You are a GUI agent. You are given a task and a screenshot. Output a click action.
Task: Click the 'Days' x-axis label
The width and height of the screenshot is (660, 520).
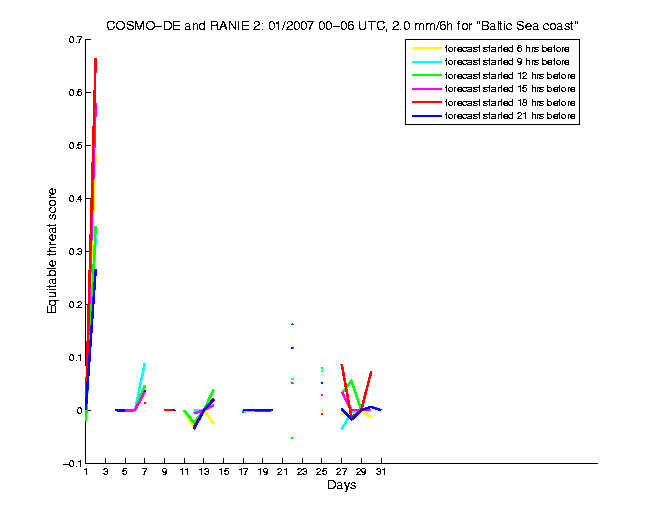point(341,485)
